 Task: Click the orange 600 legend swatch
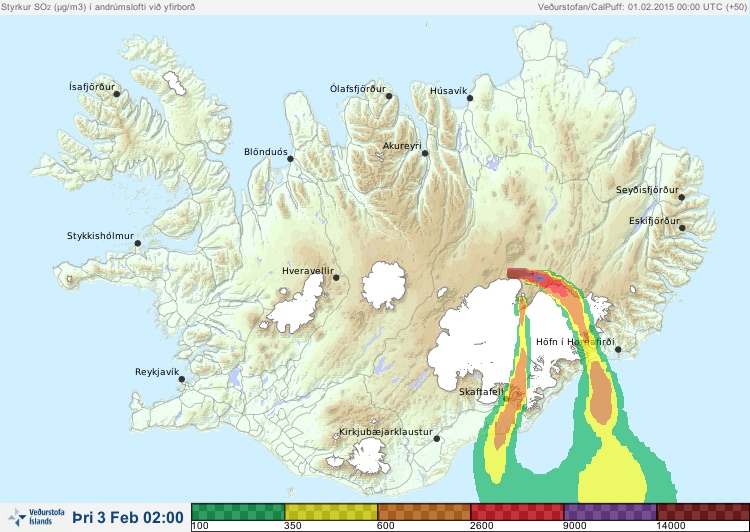point(424,511)
